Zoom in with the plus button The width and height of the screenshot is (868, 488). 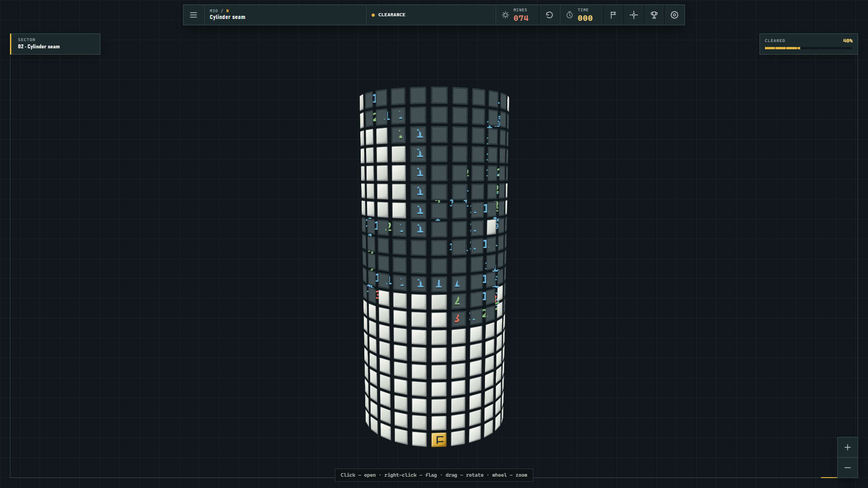coord(847,447)
